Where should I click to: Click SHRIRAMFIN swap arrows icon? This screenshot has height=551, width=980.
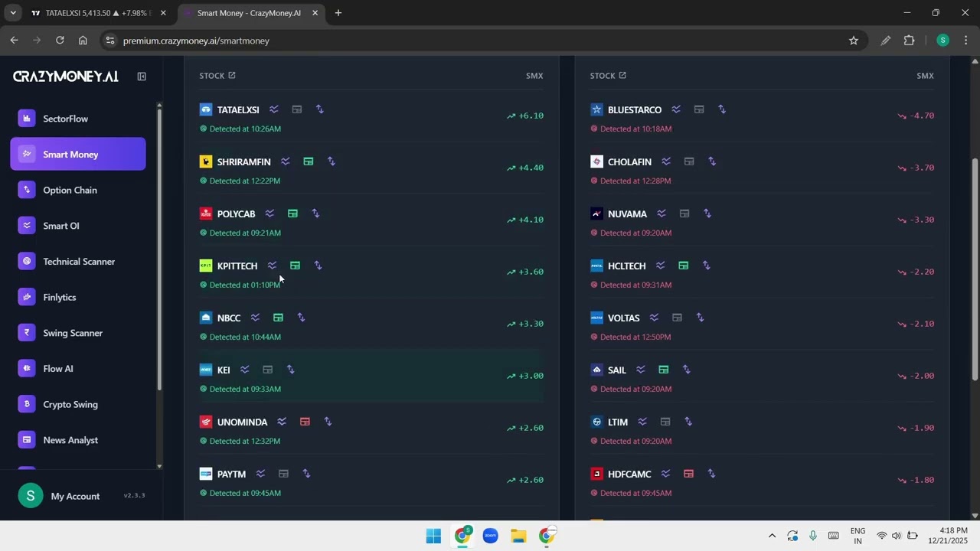332,161
